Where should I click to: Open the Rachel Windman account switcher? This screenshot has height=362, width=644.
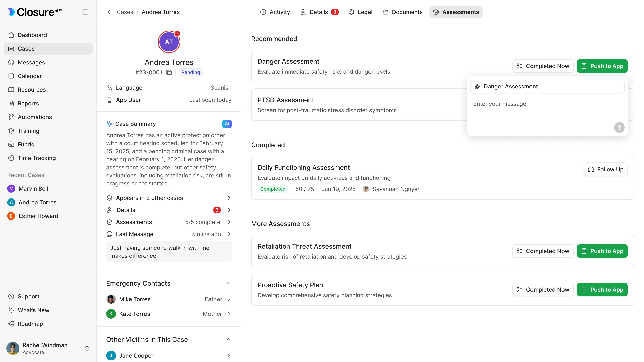pyautogui.click(x=87, y=348)
